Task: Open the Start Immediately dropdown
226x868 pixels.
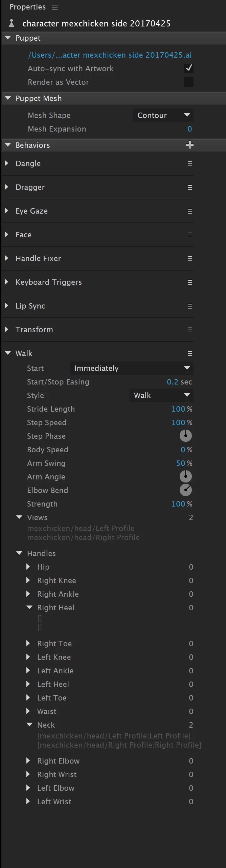Action: tap(132, 368)
